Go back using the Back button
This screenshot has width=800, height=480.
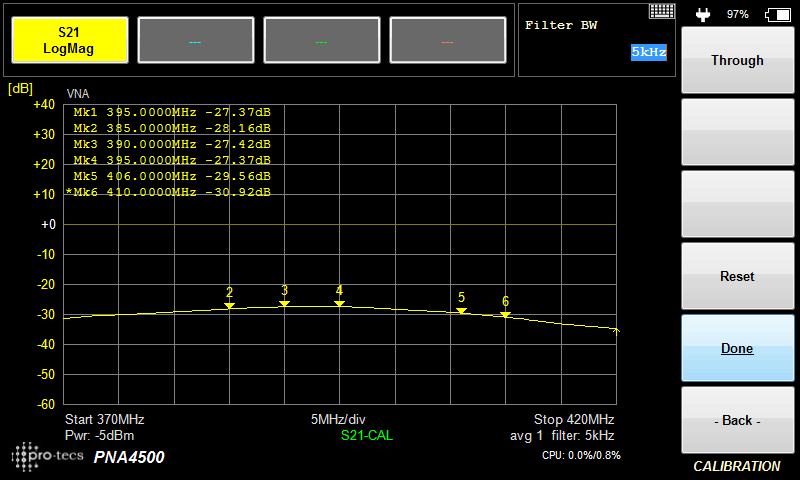pyautogui.click(x=737, y=420)
